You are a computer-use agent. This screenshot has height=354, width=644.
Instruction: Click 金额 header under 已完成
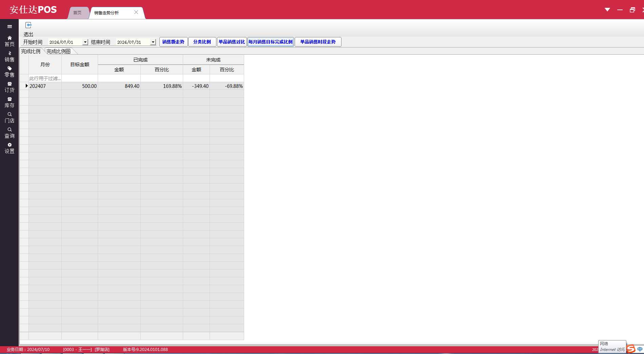coord(119,70)
